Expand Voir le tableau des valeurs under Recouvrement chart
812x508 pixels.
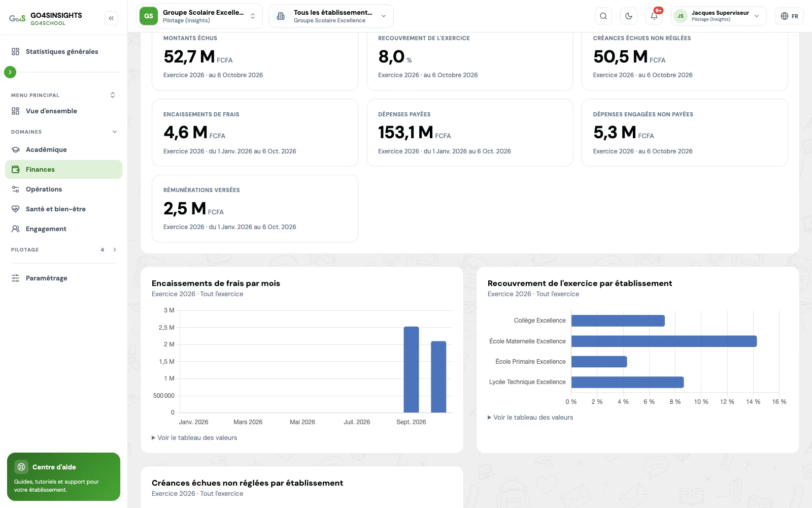click(x=530, y=417)
